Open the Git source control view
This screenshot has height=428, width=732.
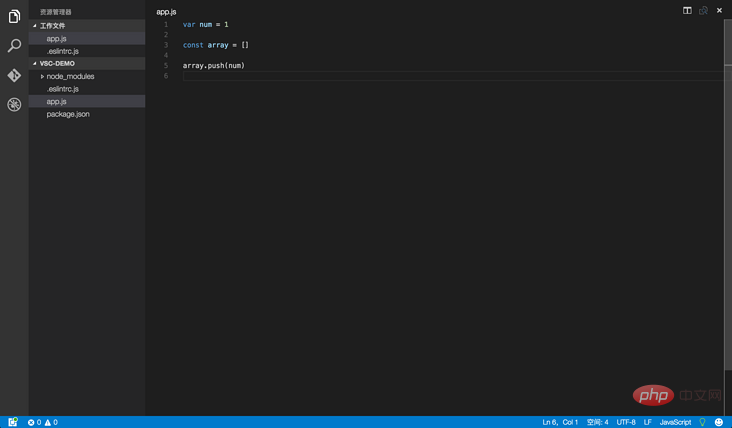coord(14,75)
